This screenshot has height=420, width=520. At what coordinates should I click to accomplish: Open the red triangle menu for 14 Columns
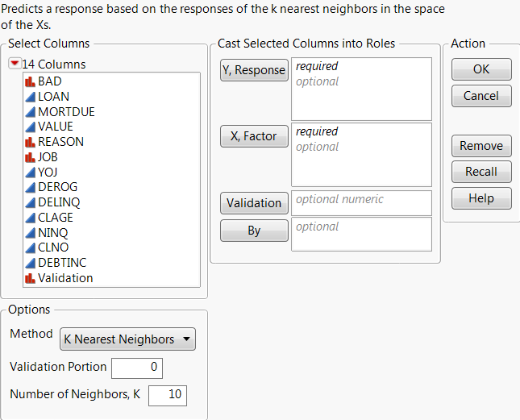click(x=15, y=64)
